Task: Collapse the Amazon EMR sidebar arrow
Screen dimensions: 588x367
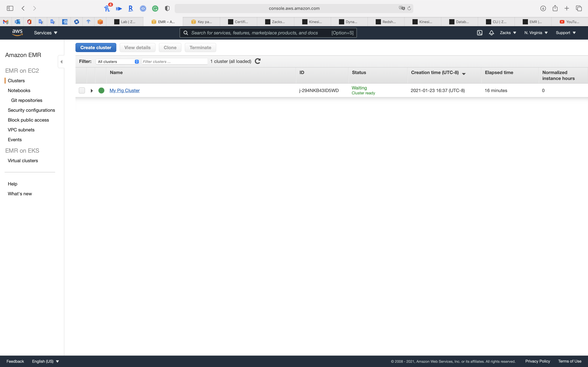Action: click(x=61, y=62)
